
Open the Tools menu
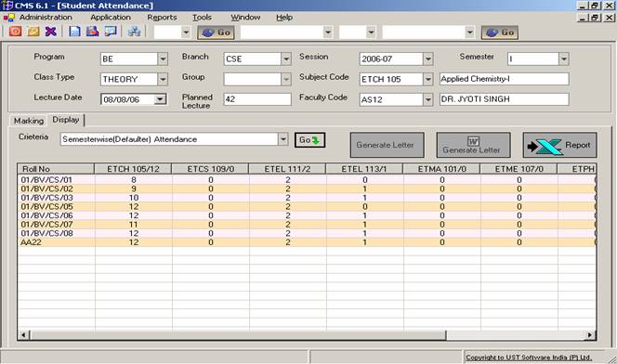pyautogui.click(x=202, y=18)
